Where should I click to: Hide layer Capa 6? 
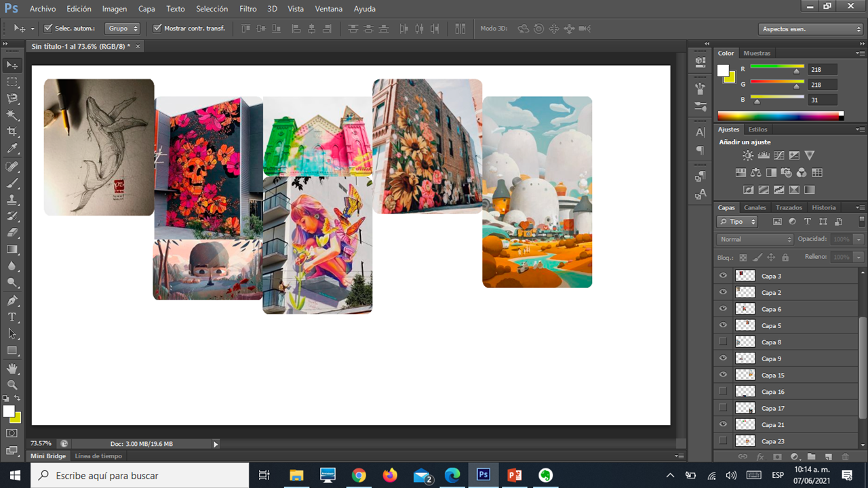click(723, 309)
